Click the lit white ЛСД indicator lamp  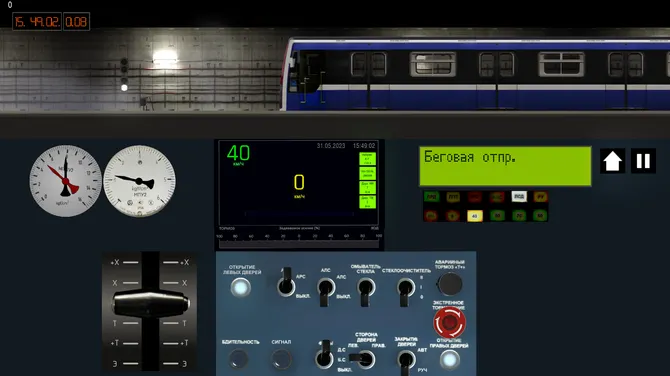coord(519,196)
